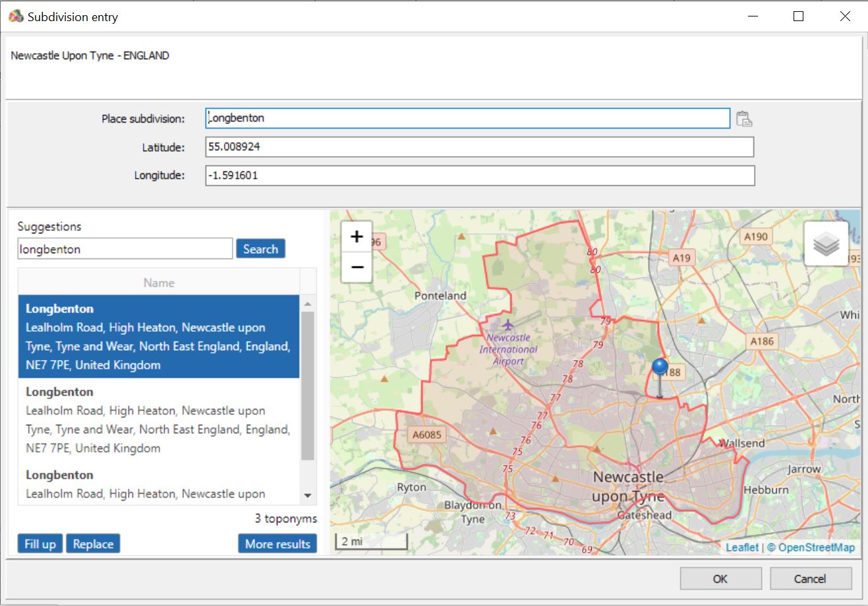Click the Blaydon-on-Tyne label on the map
This screenshot has height=606, width=868.
[x=473, y=512]
